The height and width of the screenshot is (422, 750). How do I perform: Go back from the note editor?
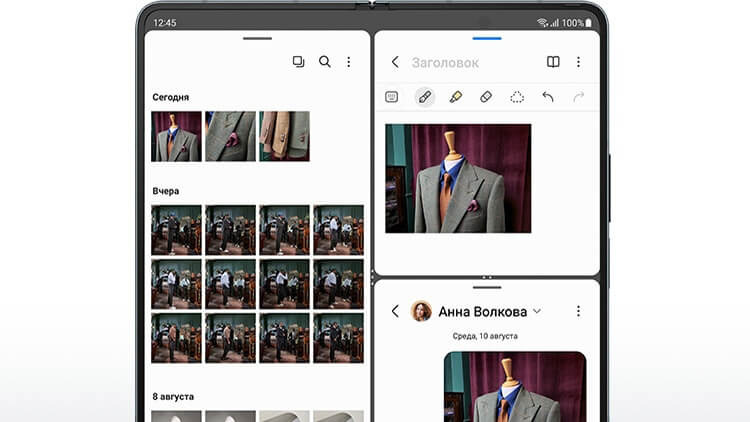point(395,62)
